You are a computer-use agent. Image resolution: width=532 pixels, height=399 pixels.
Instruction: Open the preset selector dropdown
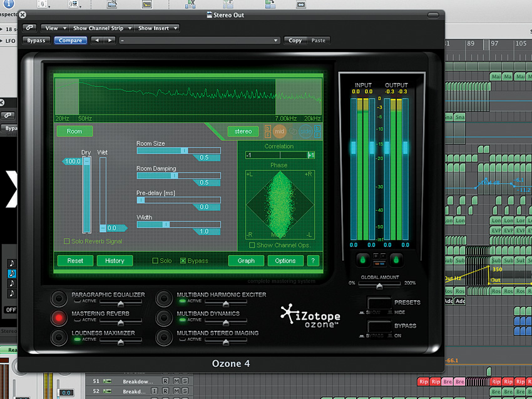click(199, 41)
